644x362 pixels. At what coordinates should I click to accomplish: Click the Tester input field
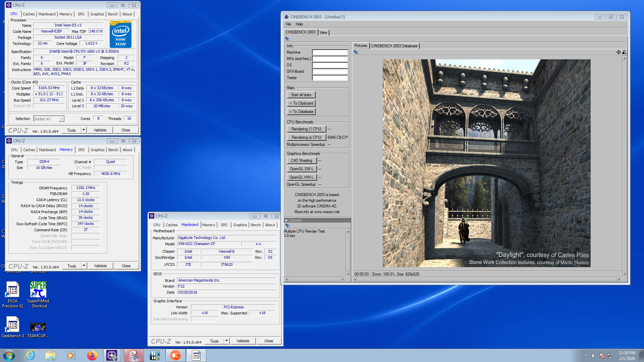click(x=330, y=78)
